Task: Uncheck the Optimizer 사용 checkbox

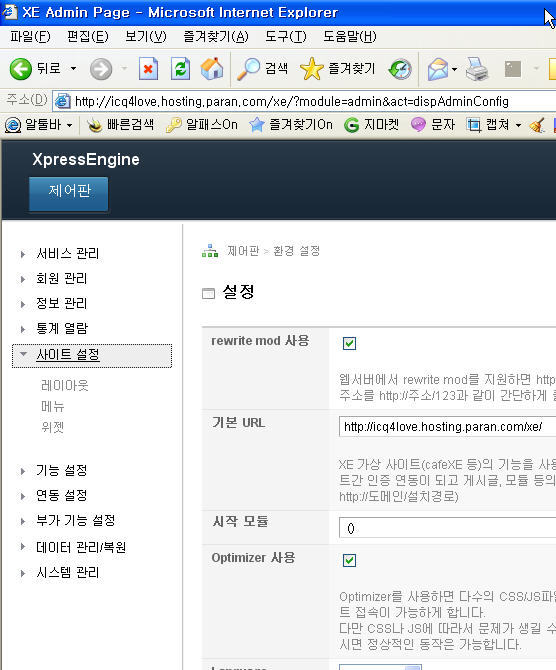Action: pyautogui.click(x=350, y=560)
